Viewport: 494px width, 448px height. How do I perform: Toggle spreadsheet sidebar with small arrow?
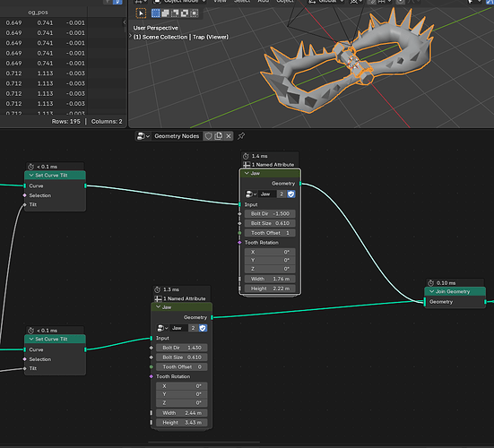tap(125, 22)
